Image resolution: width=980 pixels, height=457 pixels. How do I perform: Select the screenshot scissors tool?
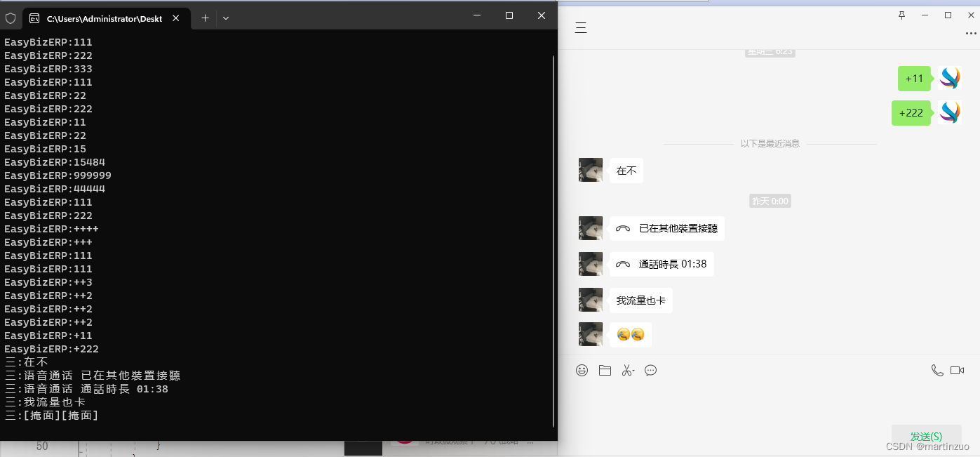pyautogui.click(x=626, y=370)
